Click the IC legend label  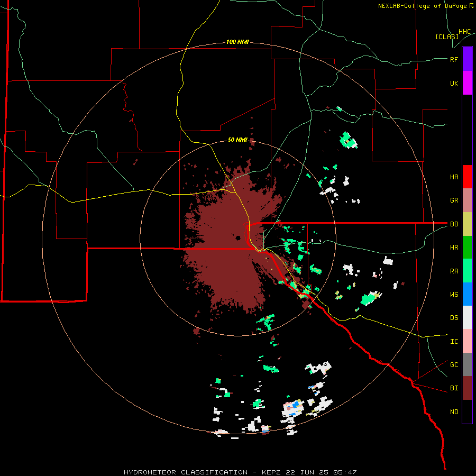[x=454, y=342]
